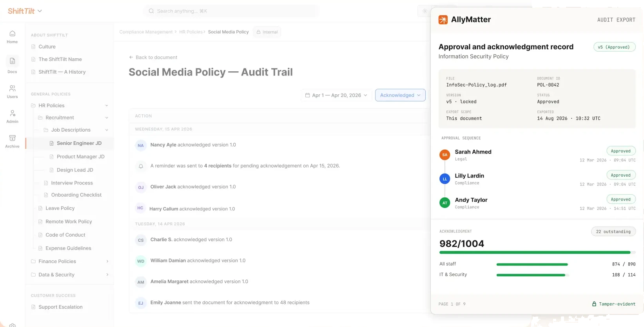
Task: Click Approved badge for Sarah Ahmed
Action: (x=621, y=151)
